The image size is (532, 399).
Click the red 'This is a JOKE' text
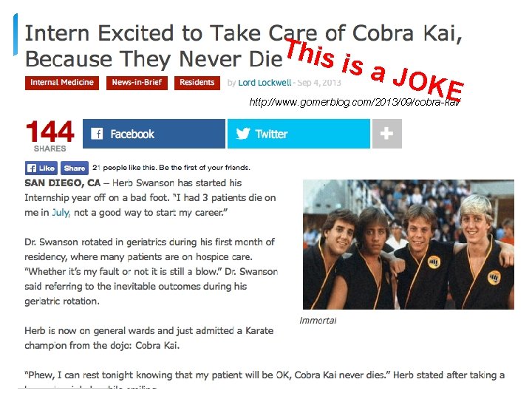[x=374, y=69]
